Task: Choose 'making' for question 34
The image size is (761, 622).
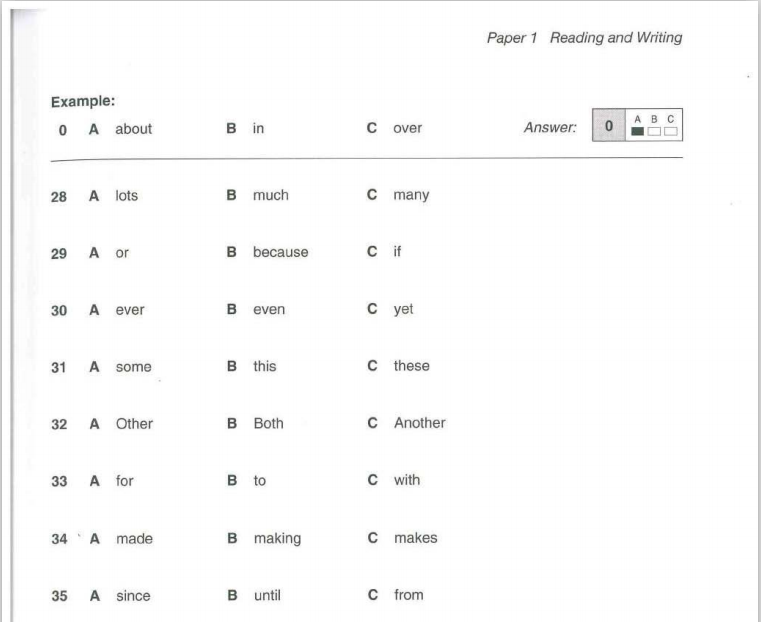Action: 277,539
